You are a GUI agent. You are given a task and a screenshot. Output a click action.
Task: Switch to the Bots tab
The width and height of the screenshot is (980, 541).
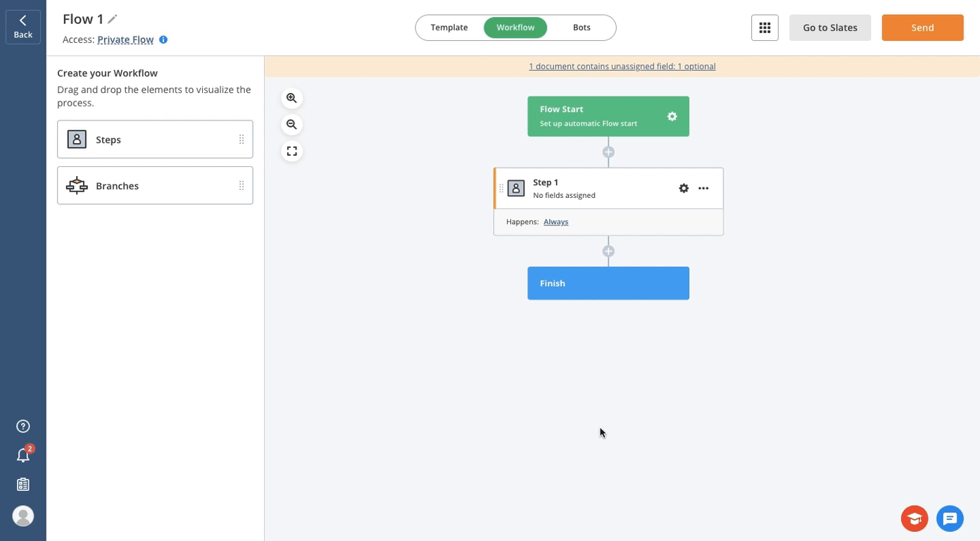[x=582, y=27]
